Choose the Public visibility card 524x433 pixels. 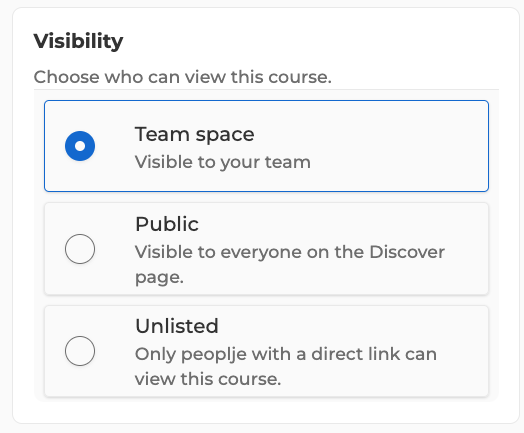266,249
